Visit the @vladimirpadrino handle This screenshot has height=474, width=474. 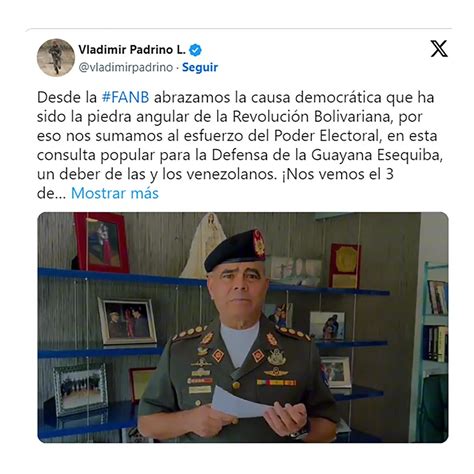[x=126, y=67]
